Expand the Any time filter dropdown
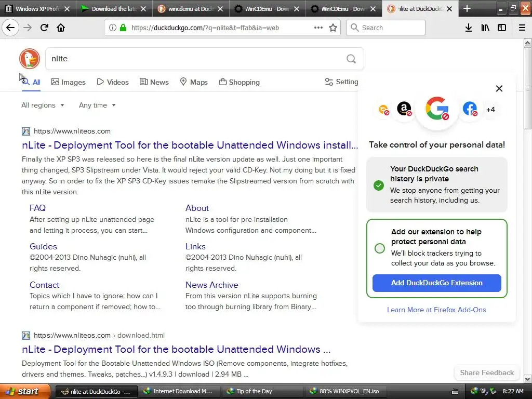This screenshot has width=532, height=399. point(97,105)
